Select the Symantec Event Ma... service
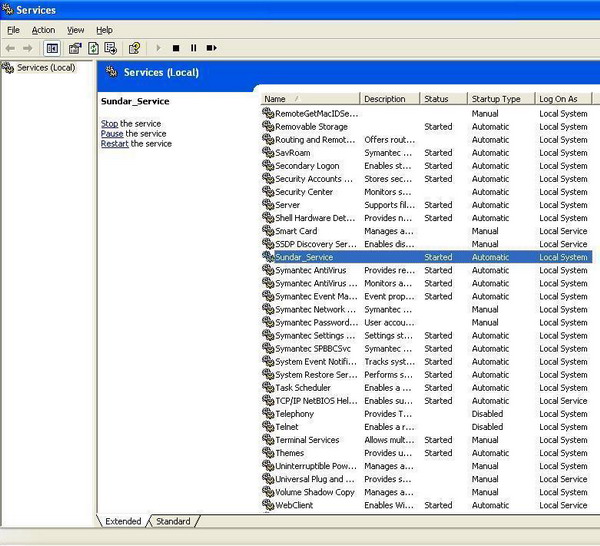Viewport: 600px width, 546px height. click(x=316, y=296)
